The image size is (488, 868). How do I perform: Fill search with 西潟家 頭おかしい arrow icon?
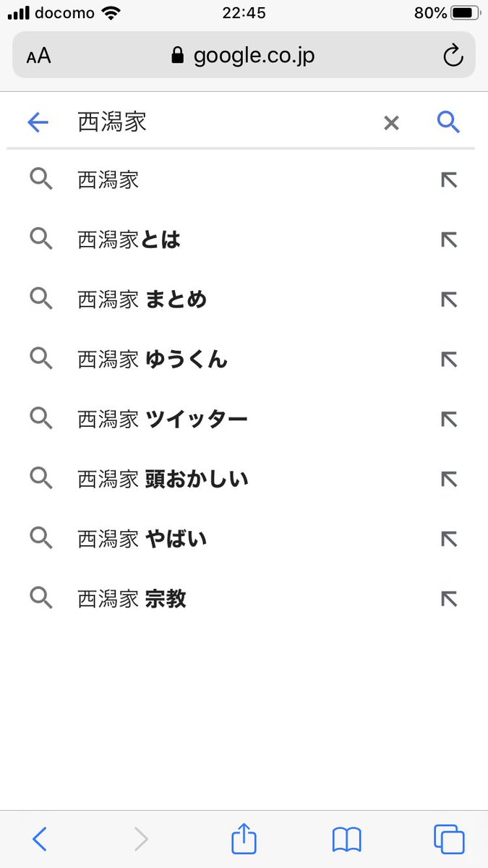[x=449, y=479]
